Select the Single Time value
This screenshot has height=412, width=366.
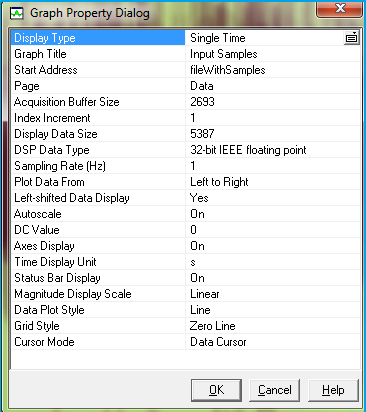[x=218, y=38]
